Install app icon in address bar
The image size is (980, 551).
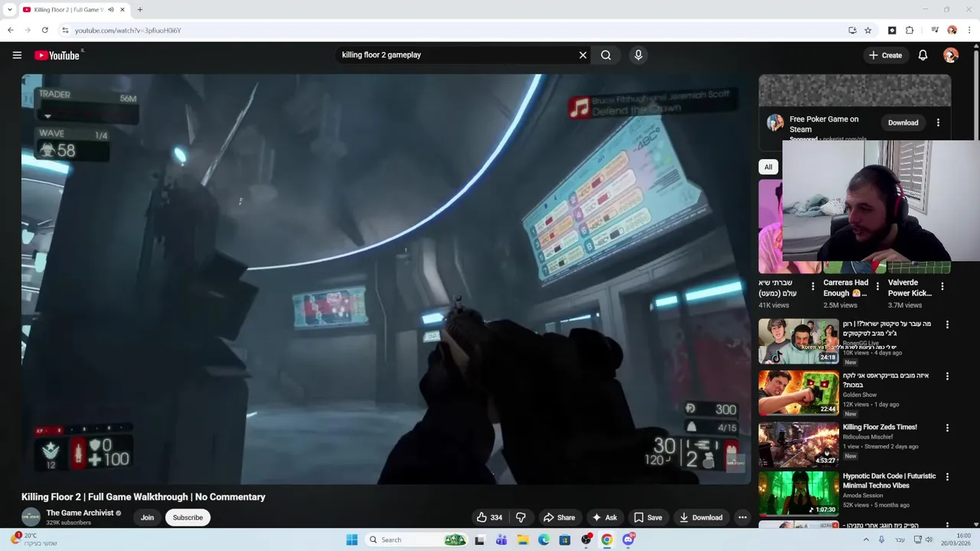click(x=852, y=31)
